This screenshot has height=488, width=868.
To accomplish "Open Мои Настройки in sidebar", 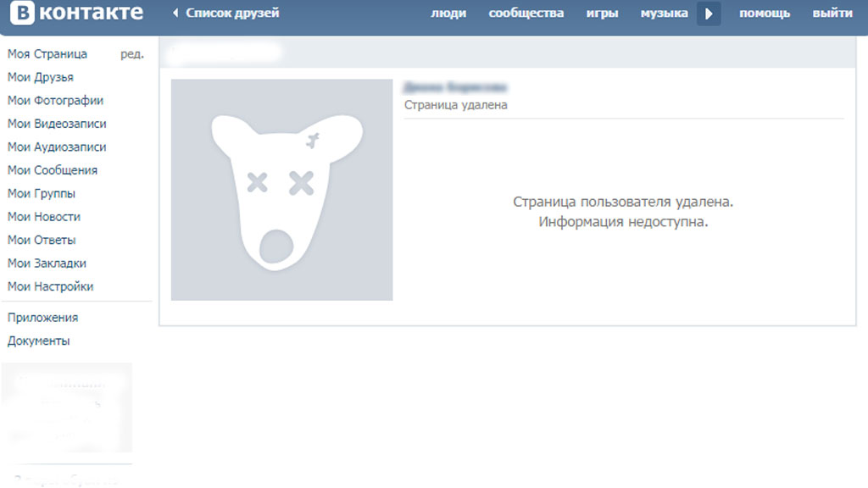I will (50, 286).
